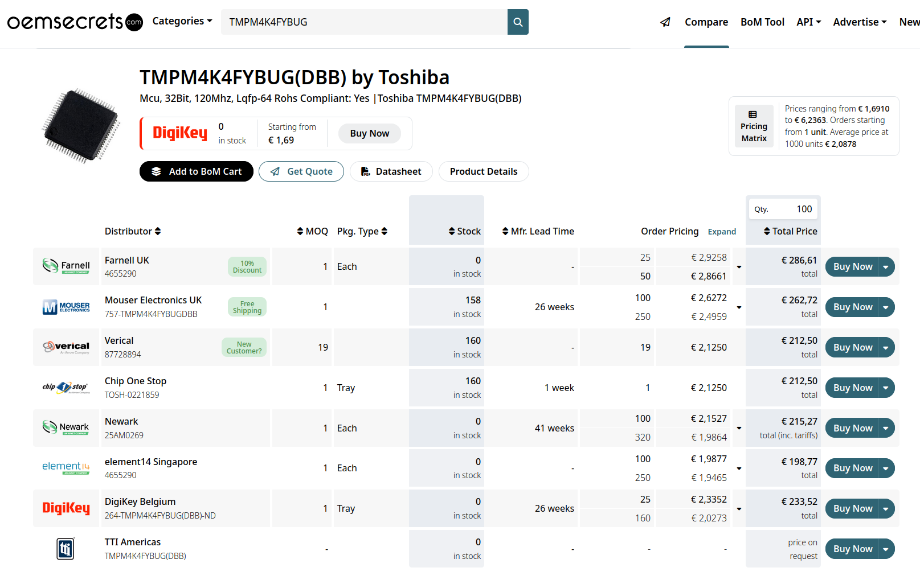This screenshot has width=920, height=588.
Task: Sort by Pkg. Type column
Action: pyautogui.click(x=362, y=231)
